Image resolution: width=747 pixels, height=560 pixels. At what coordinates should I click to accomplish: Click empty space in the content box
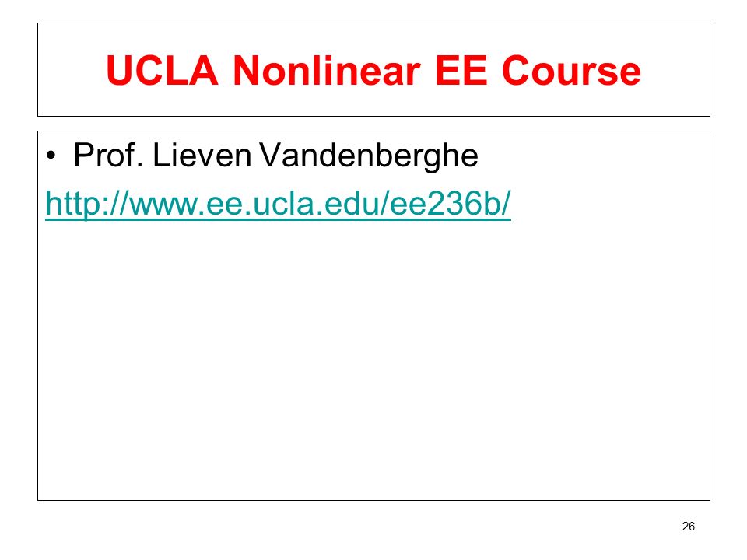click(373, 362)
